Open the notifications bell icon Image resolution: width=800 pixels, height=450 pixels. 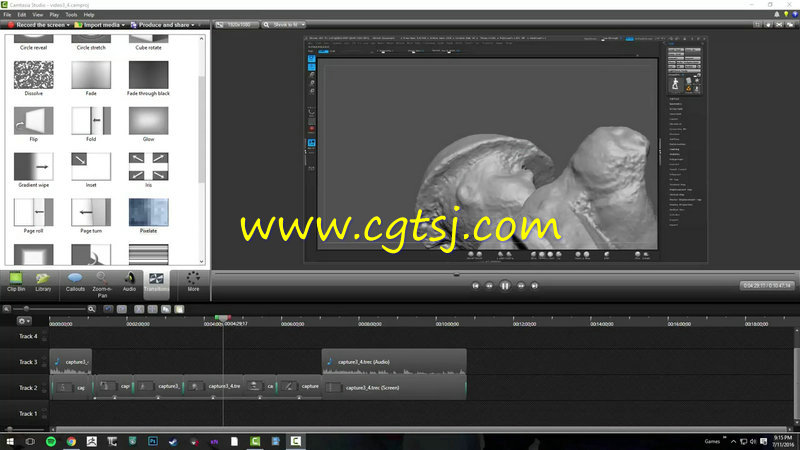[777, 15]
